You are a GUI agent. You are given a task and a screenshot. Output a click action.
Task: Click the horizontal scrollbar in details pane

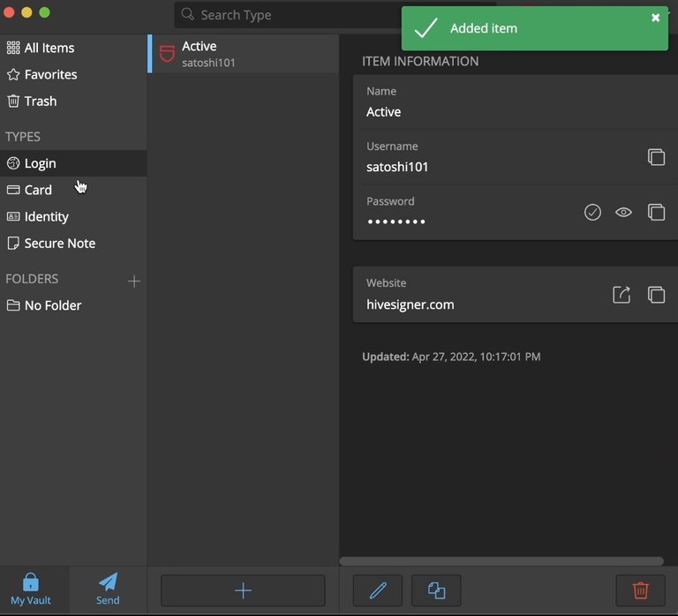coord(501,561)
